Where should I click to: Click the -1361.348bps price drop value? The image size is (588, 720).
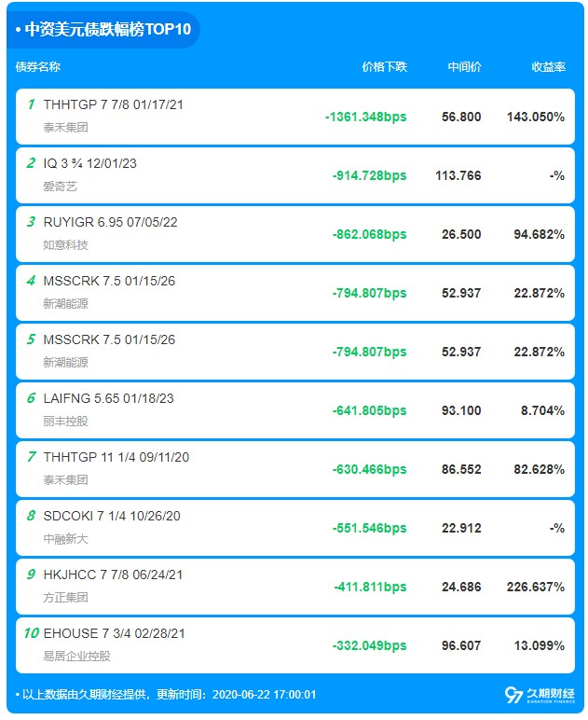[365, 118]
